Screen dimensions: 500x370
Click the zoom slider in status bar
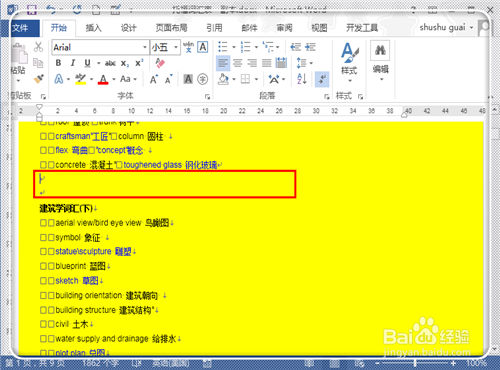415,363
